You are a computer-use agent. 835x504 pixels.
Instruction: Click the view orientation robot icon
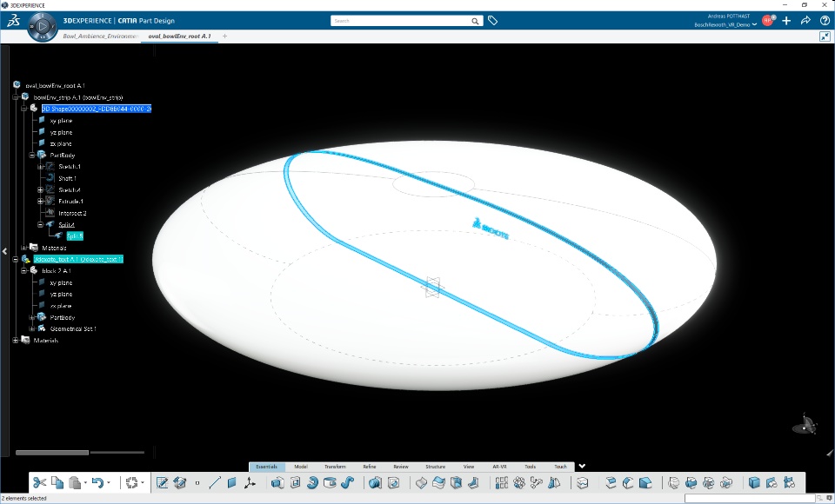pyautogui.click(x=805, y=424)
